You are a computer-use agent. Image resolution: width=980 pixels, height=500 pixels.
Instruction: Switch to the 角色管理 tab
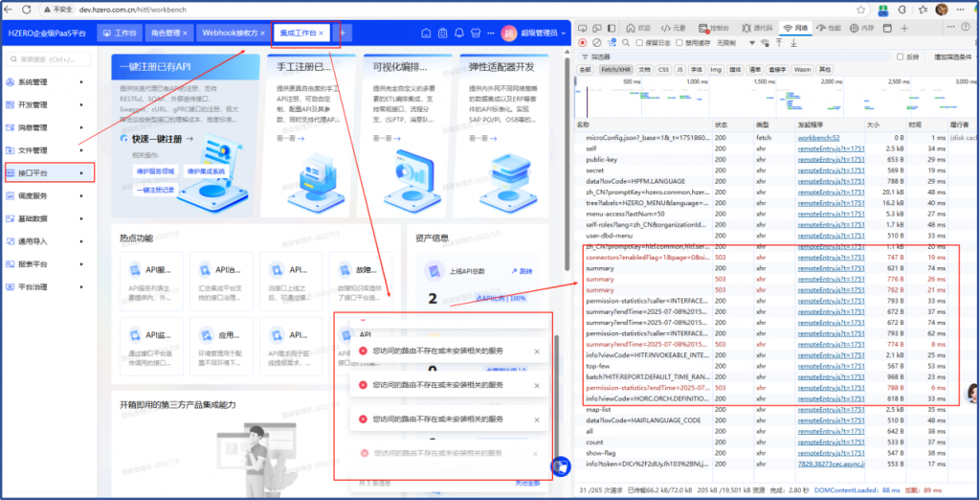pyautogui.click(x=165, y=34)
